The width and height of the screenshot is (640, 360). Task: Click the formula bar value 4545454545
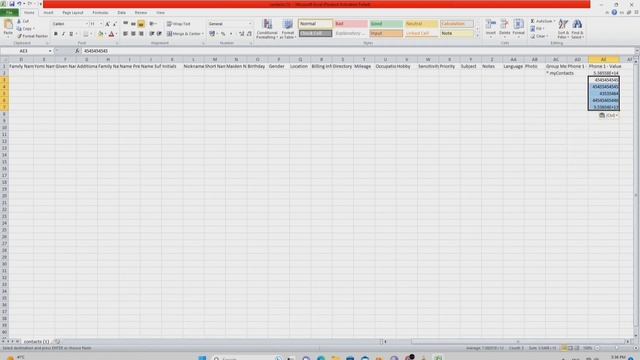click(96, 51)
